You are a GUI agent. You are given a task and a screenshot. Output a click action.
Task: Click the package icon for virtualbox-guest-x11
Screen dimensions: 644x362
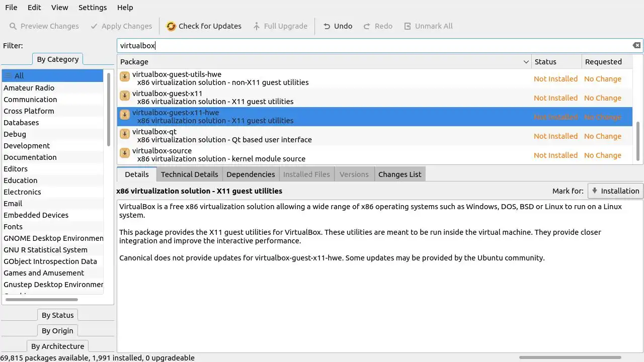tap(125, 96)
